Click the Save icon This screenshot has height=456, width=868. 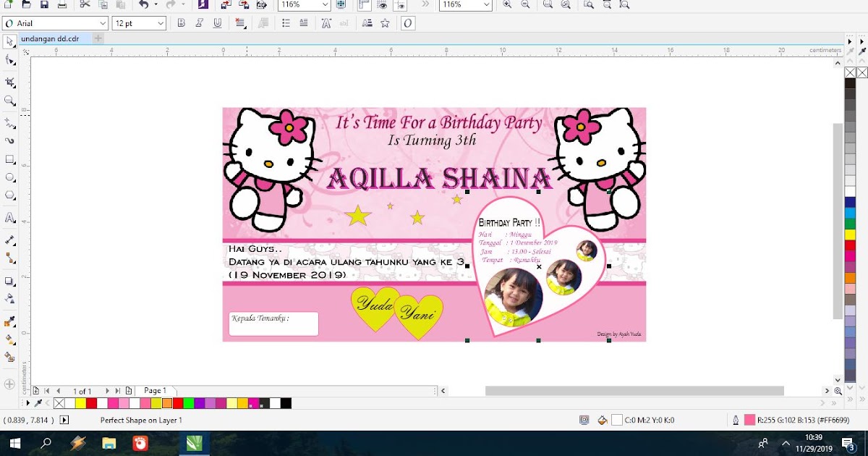tap(44, 4)
